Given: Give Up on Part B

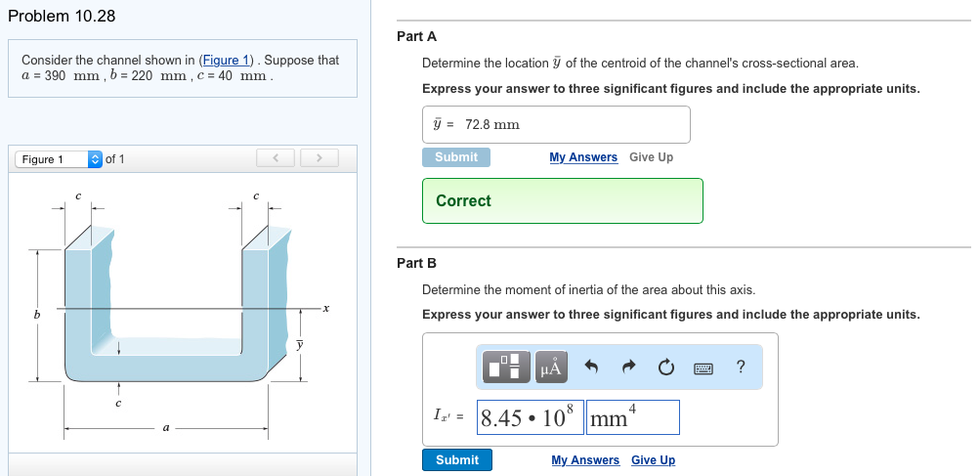Looking at the screenshot, I should click(653, 459).
